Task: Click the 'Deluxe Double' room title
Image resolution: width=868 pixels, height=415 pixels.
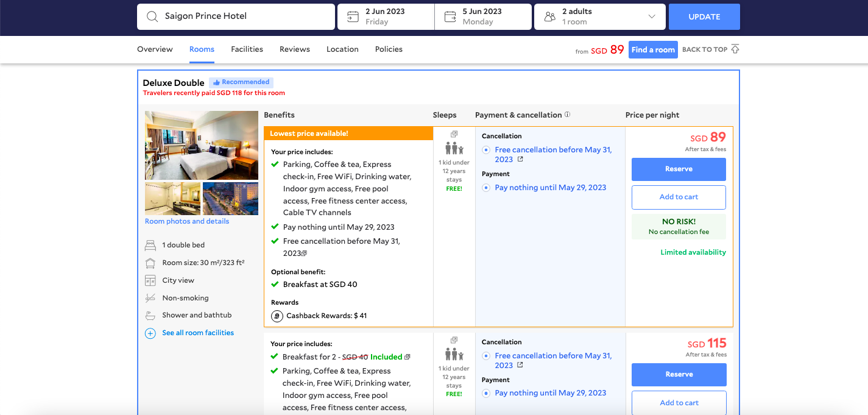Action: (174, 83)
